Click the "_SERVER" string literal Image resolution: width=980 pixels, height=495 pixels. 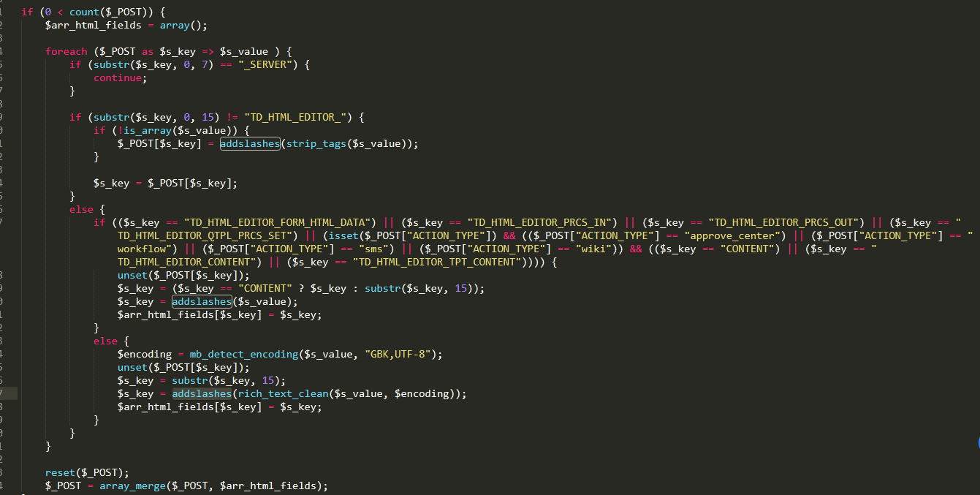point(267,65)
